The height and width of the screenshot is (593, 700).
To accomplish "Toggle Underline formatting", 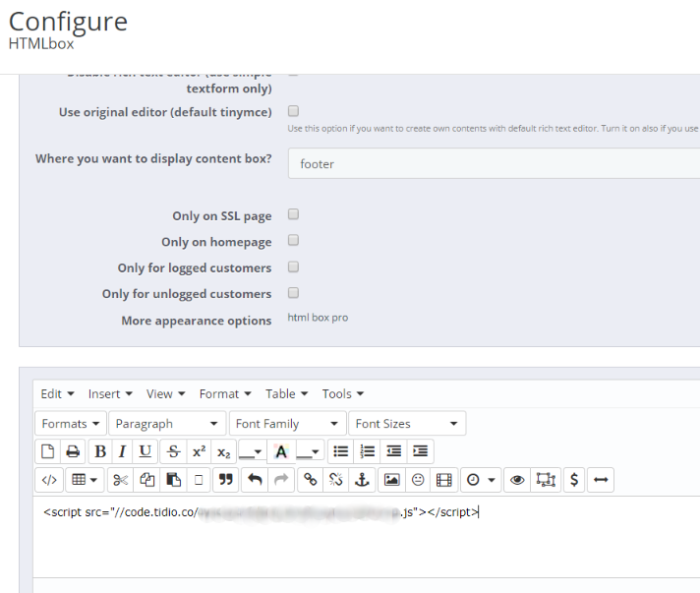I will tap(146, 451).
